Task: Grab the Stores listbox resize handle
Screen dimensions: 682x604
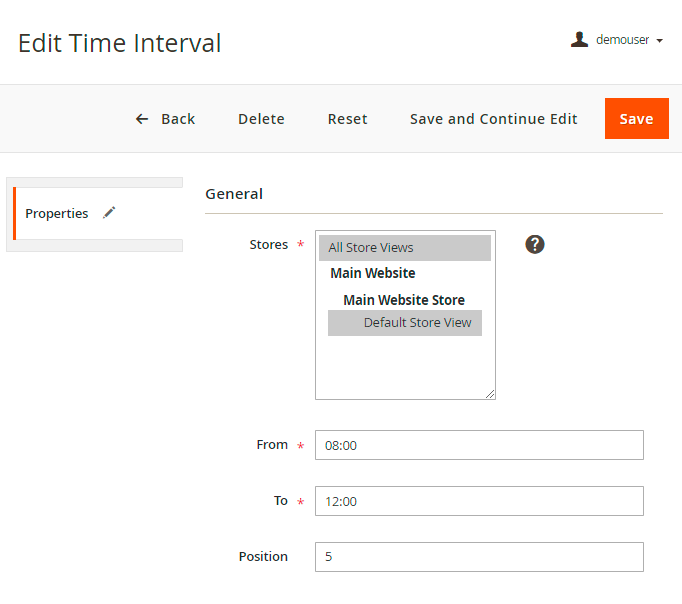Action: point(490,394)
